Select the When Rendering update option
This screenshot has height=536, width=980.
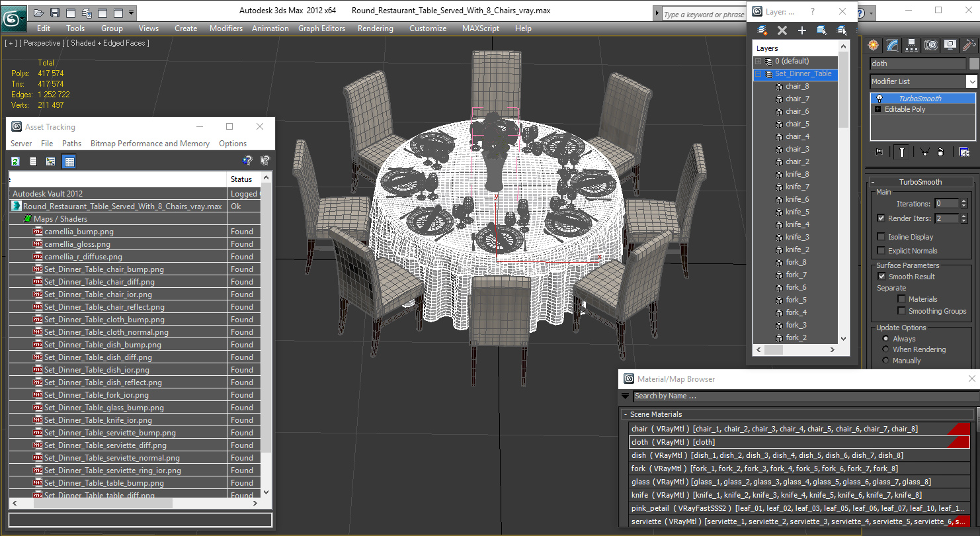pos(885,349)
